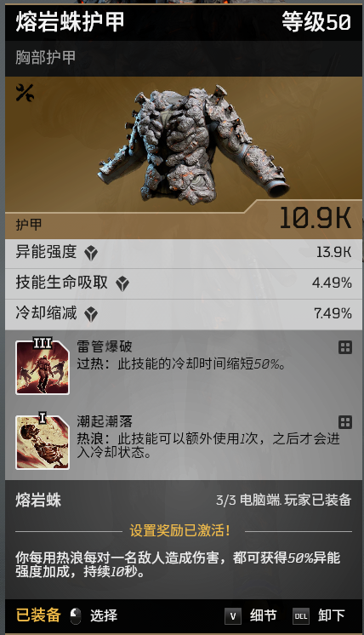The width and height of the screenshot is (364, 635).
Task: Select the 雷管爆破 tier III mod icon
Action: pyautogui.click(x=43, y=367)
